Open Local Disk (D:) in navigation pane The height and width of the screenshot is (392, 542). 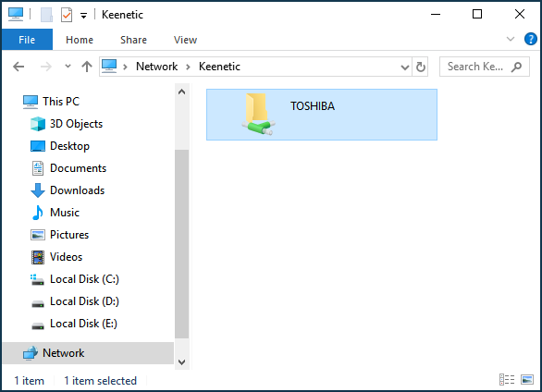75,301
